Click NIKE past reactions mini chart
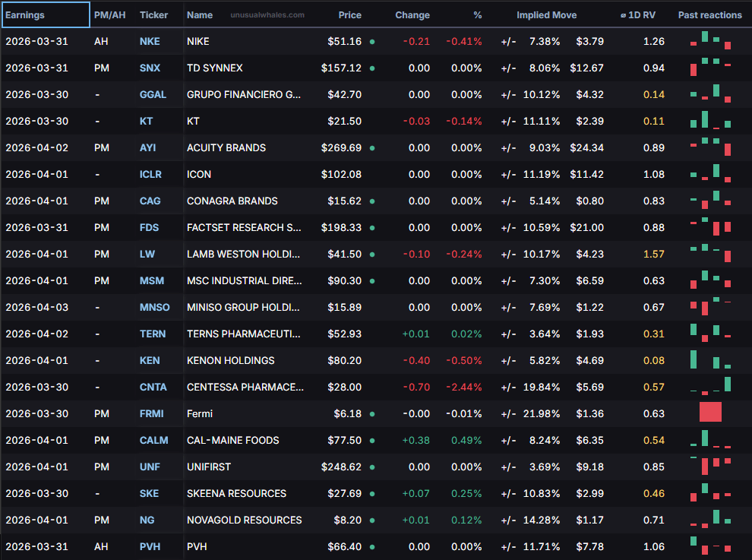The height and width of the screenshot is (560, 752). point(710,40)
